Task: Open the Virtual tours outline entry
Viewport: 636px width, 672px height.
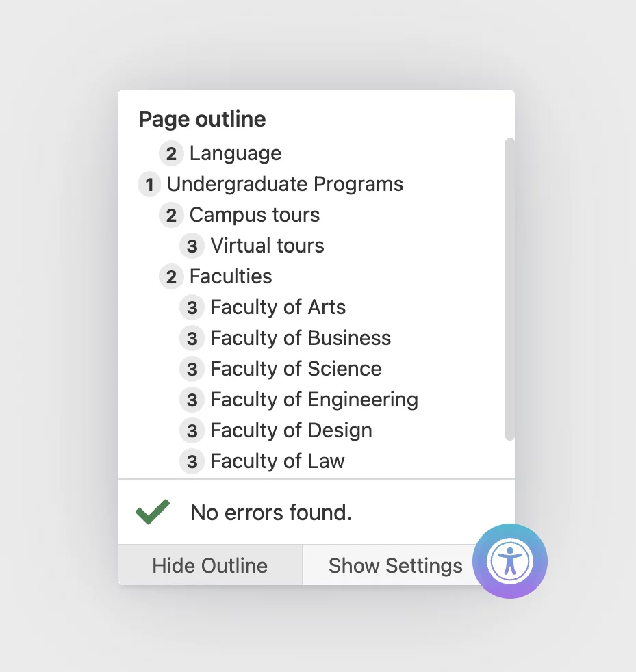Action: [x=267, y=246]
